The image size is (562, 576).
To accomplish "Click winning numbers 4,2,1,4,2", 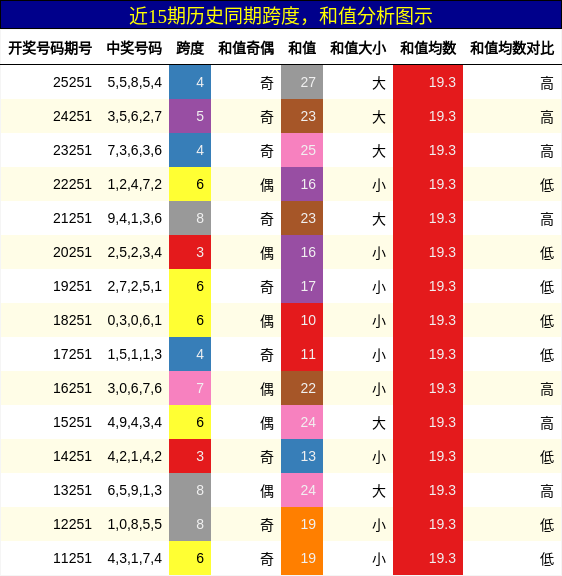I will (134, 456).
